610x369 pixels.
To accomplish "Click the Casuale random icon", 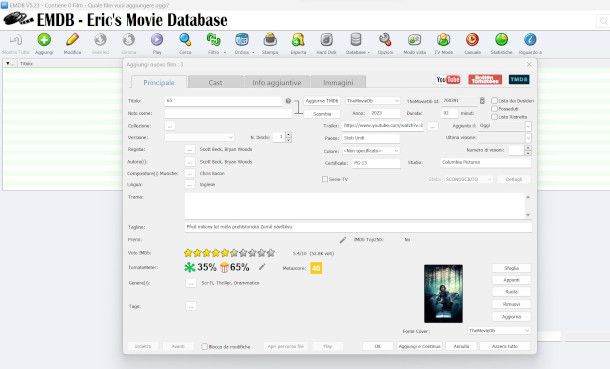I will pos(472,40).
